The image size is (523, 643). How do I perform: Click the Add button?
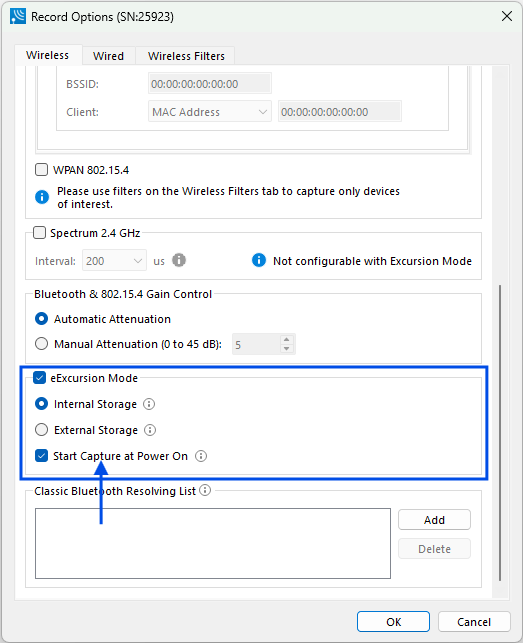click(434, 520)
